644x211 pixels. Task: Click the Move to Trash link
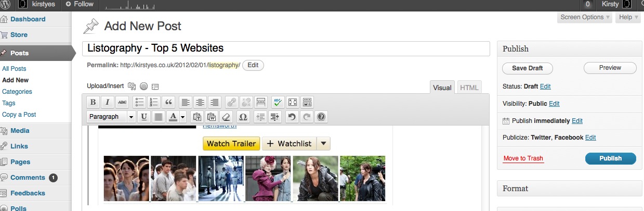pyautogui.click(x=523, y=158)
